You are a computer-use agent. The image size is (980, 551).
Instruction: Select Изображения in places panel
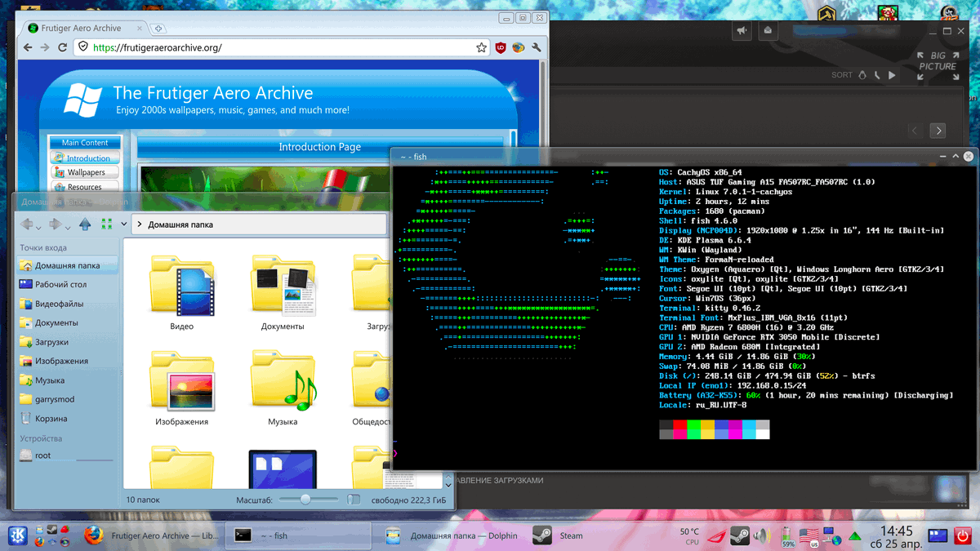pyautogui.click(x=68, y=361)
